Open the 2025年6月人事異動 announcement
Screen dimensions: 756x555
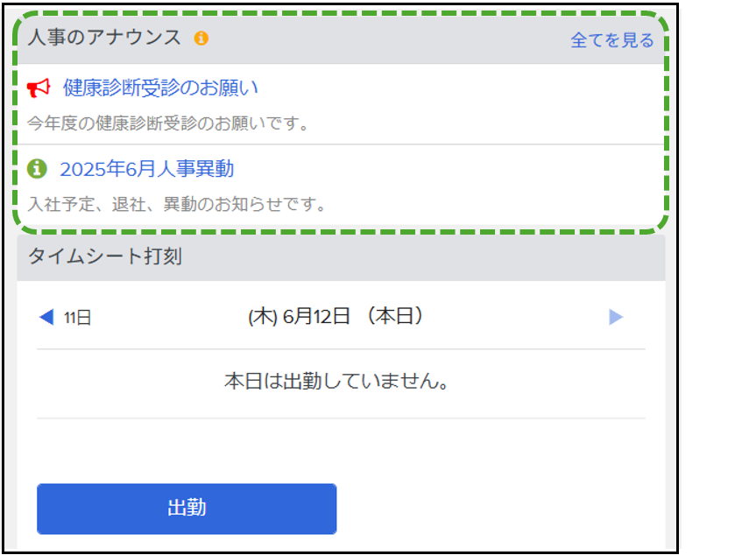[147, 169]
